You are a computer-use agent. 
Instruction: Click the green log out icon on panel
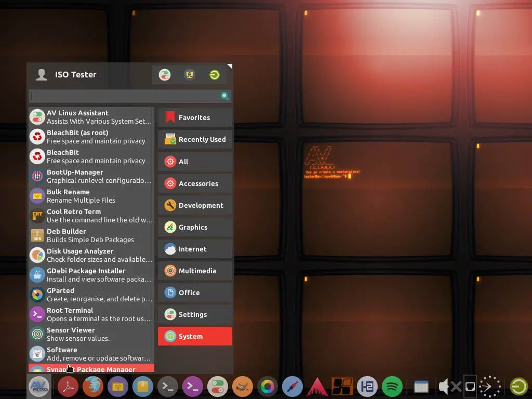click(x=519, y=387)
